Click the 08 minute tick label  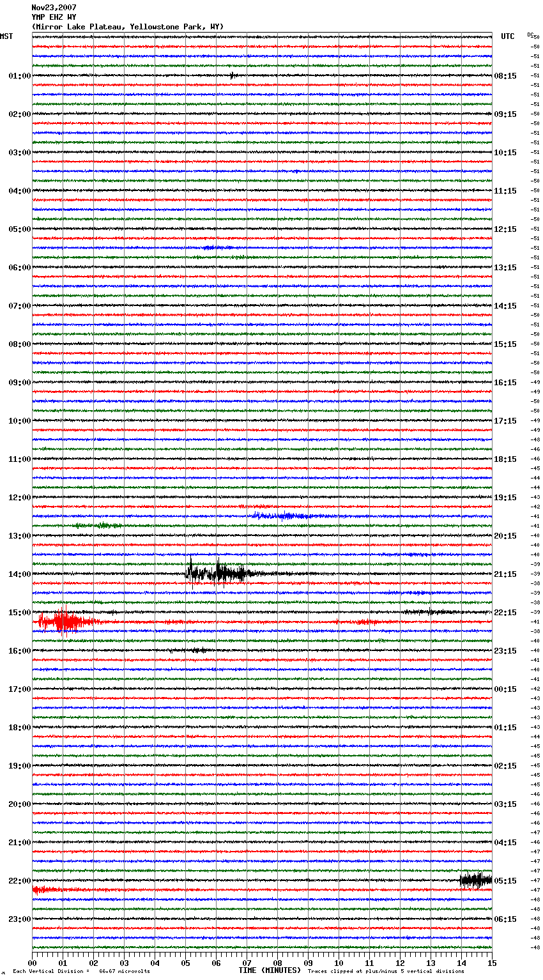coord(277,963)
